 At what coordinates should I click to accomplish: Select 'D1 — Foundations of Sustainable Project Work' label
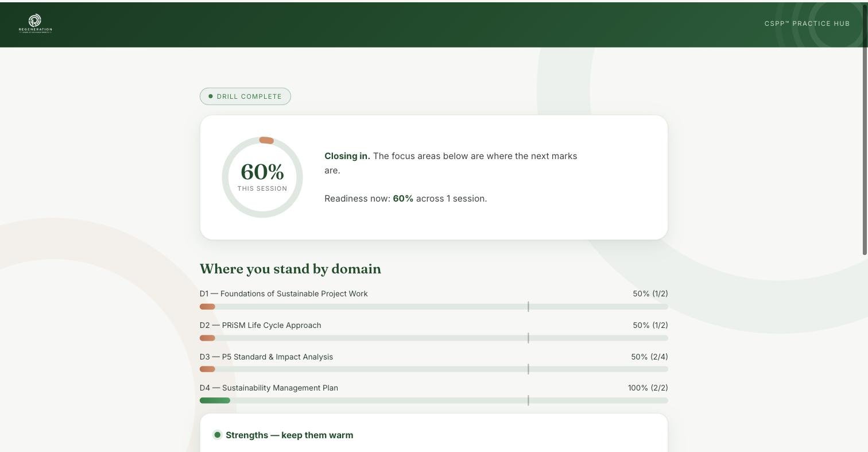click(284, 293)
